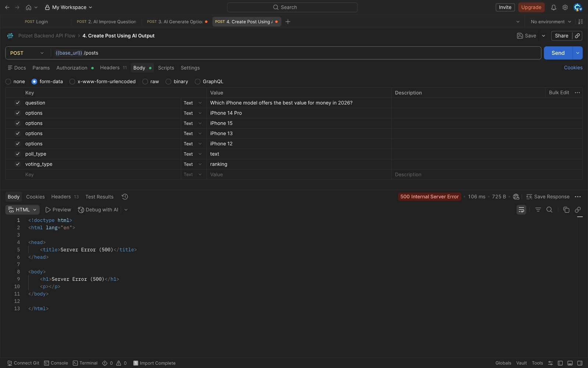
Task: Uncheck the iPhone 14 Pro row checkbox
Action: coord(18,113)
